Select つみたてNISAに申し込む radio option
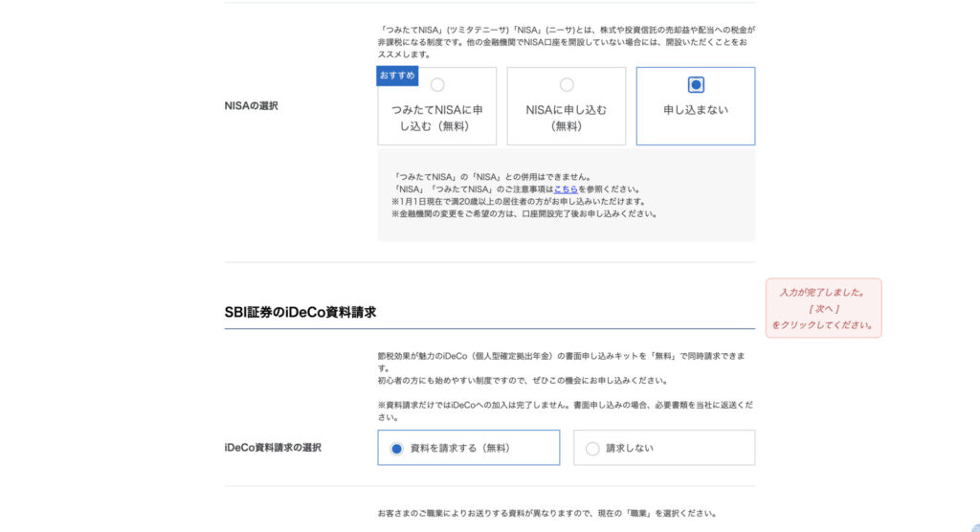Screen dimensions: 980x532 tap(436, 106)
